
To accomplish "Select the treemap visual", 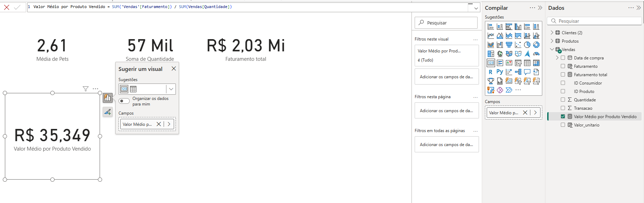I will (x=491, y=54).
